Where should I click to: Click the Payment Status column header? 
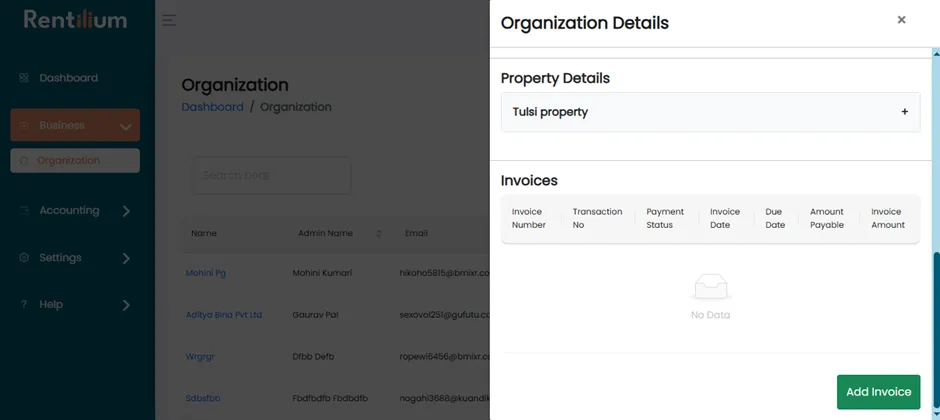pyautogui.click(x=665, y=219)
